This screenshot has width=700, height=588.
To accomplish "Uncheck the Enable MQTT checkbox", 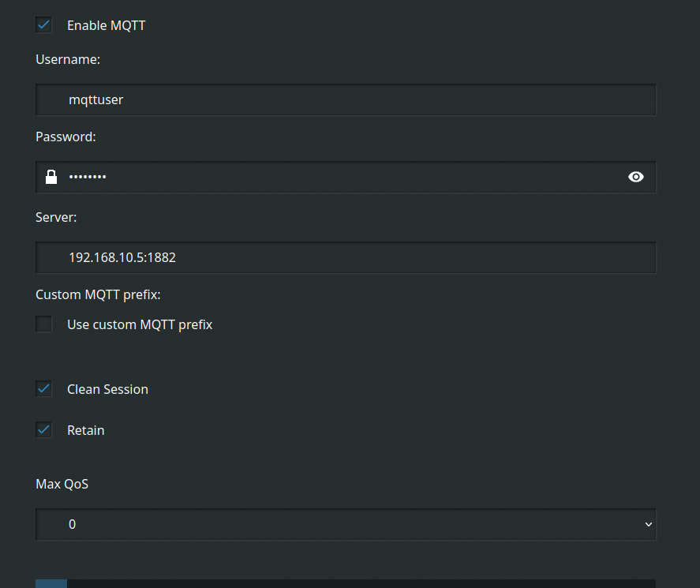I will coord(44,25).
